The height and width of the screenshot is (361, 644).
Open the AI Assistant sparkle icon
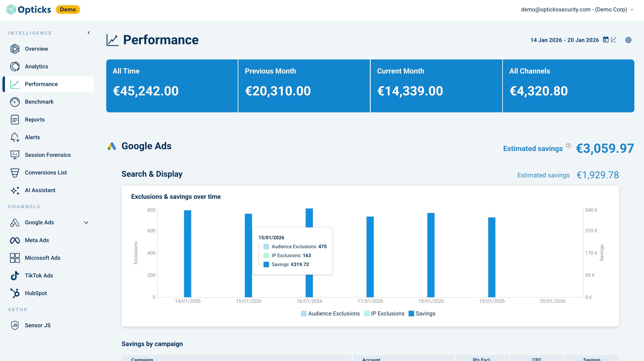pyautogui.click(x=15, y=190)
